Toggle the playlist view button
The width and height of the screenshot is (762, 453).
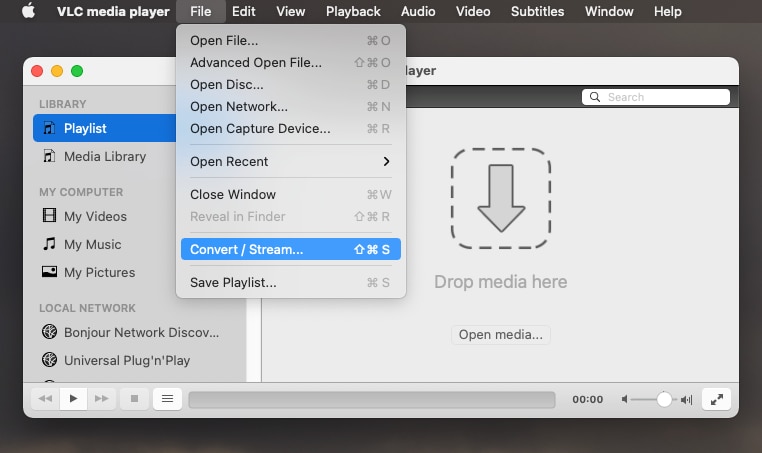(167, 399)
